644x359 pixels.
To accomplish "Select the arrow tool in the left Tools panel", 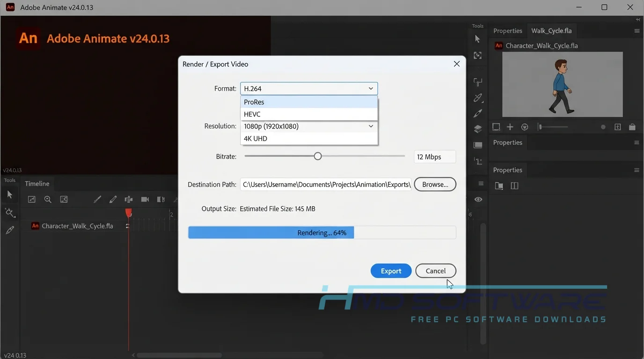I will [10, 194].
